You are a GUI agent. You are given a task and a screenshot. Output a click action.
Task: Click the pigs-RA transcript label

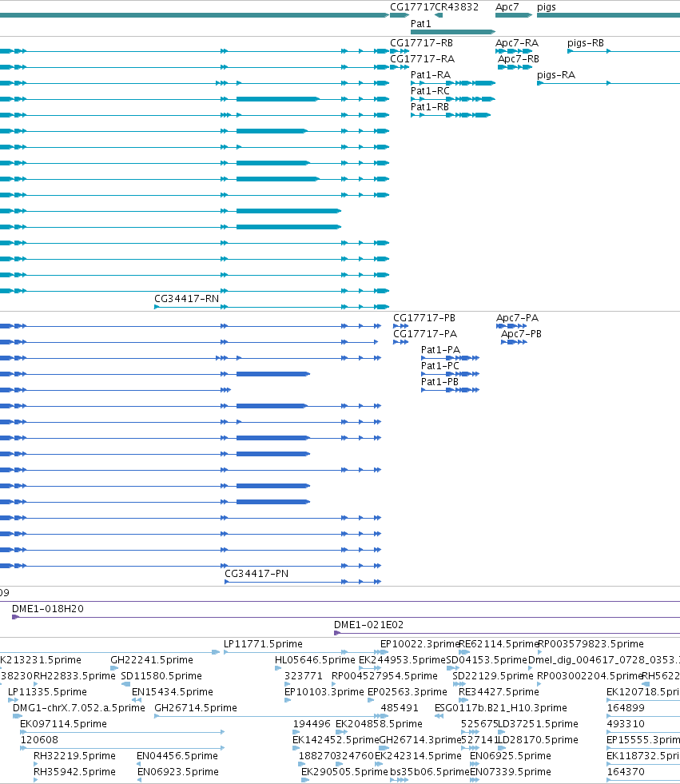coord(556,75)
